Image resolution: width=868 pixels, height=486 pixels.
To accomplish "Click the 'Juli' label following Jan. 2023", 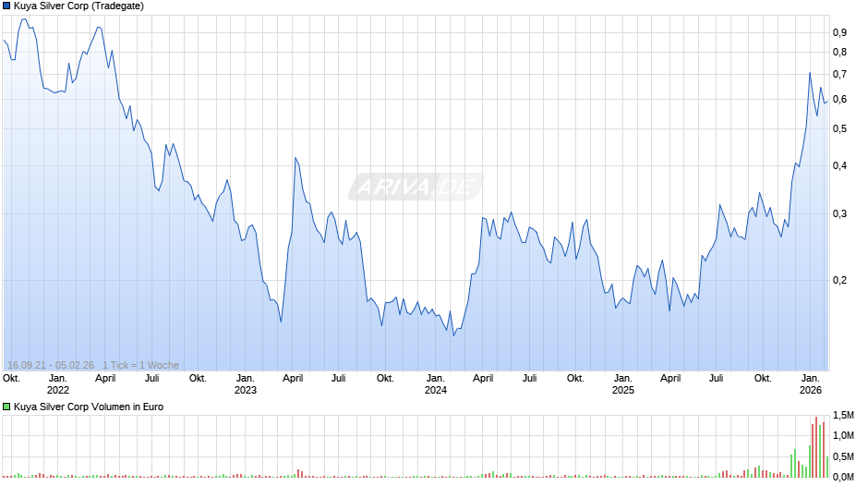I will (x=339, y=379).
